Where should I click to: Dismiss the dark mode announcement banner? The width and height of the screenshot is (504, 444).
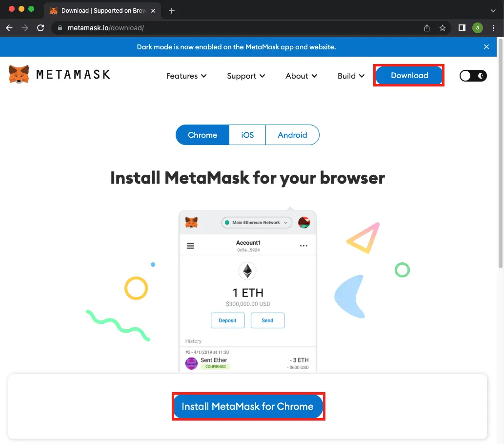click(486, 47)
